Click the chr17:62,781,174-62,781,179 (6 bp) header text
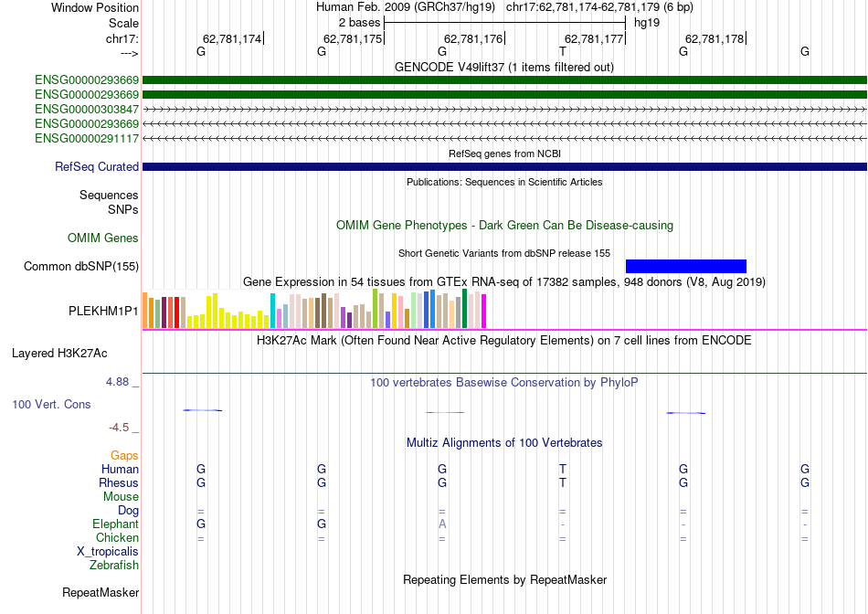Viewport: 868px width, 614px height. (599, 7)
